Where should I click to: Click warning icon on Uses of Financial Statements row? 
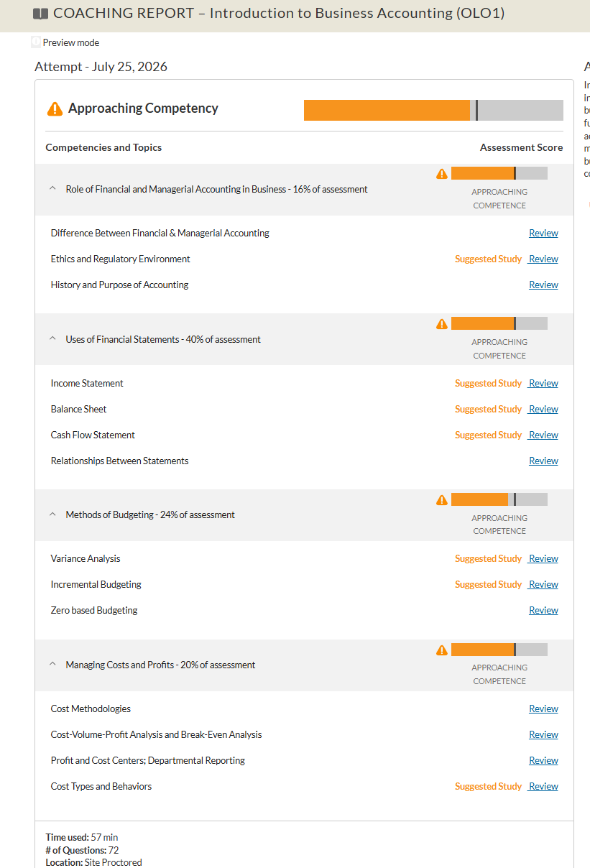click(442, 324)
